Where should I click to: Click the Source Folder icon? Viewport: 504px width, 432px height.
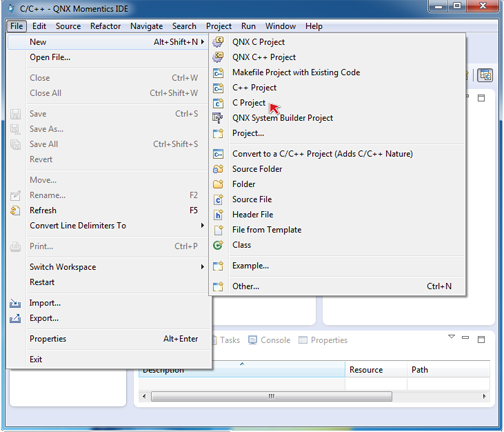point(218,169)
